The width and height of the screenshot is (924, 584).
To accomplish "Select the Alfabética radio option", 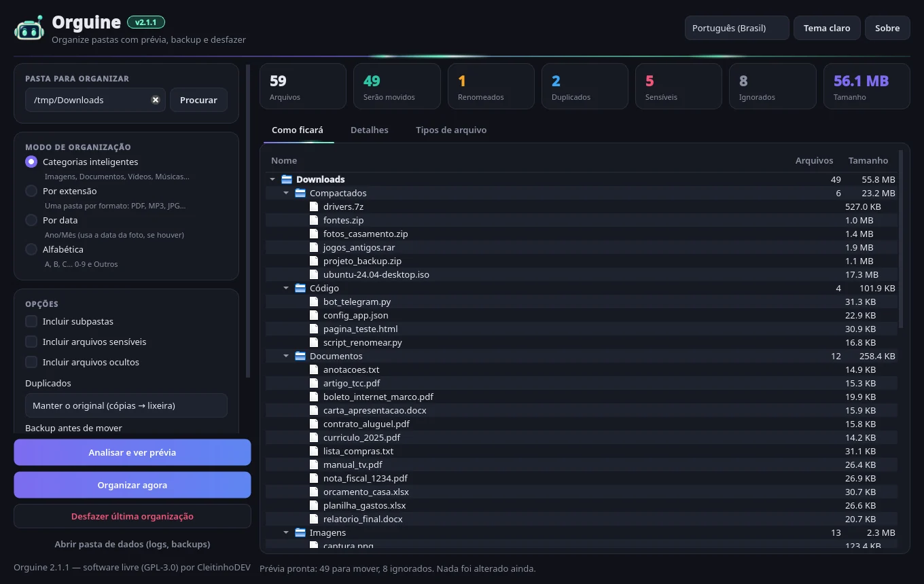I will pos(31,249).
